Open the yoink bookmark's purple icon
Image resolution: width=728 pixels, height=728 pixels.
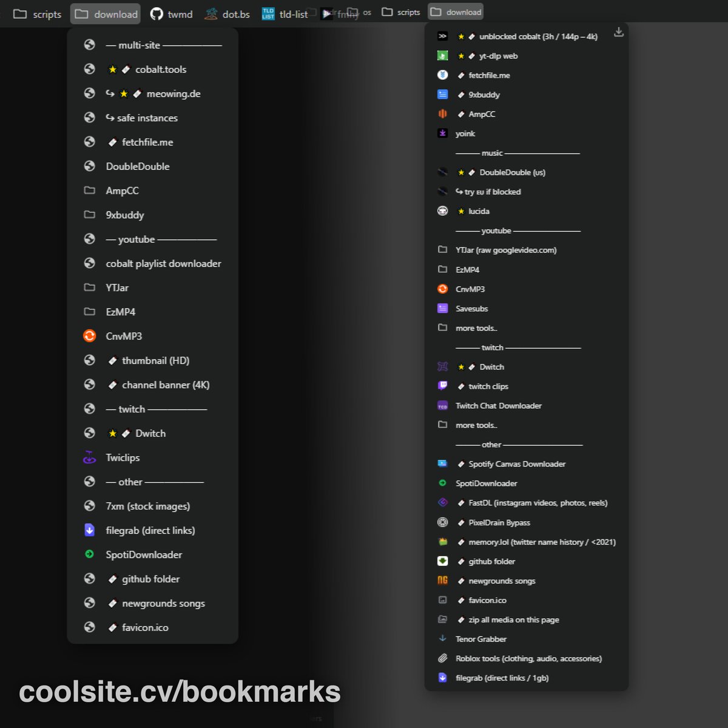[442, 133]
